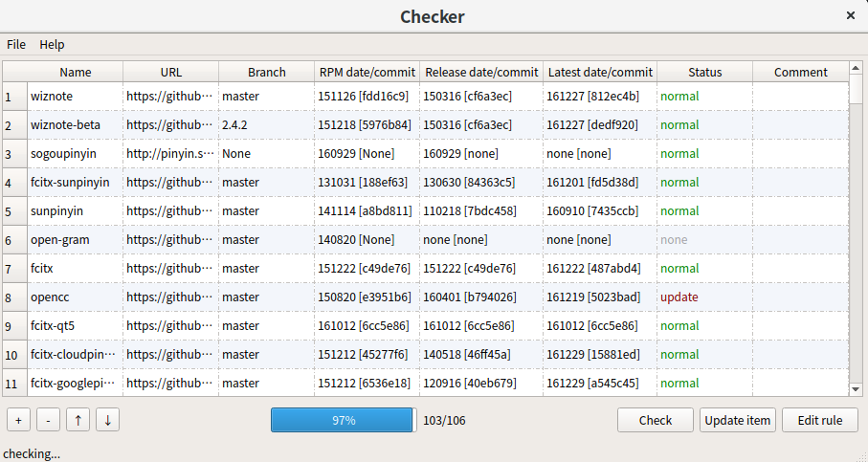Screen dimensions: 868x462
Task: Select row header number 11
Action: (x=15, y=383)
